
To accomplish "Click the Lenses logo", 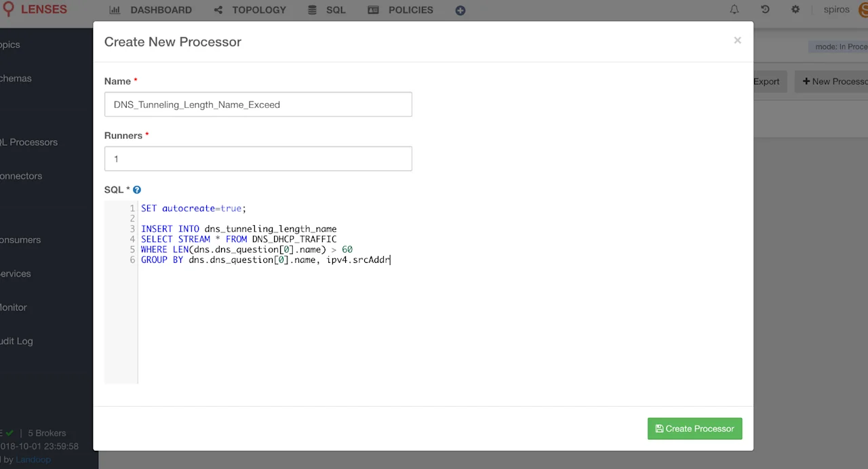I will 35,9.
